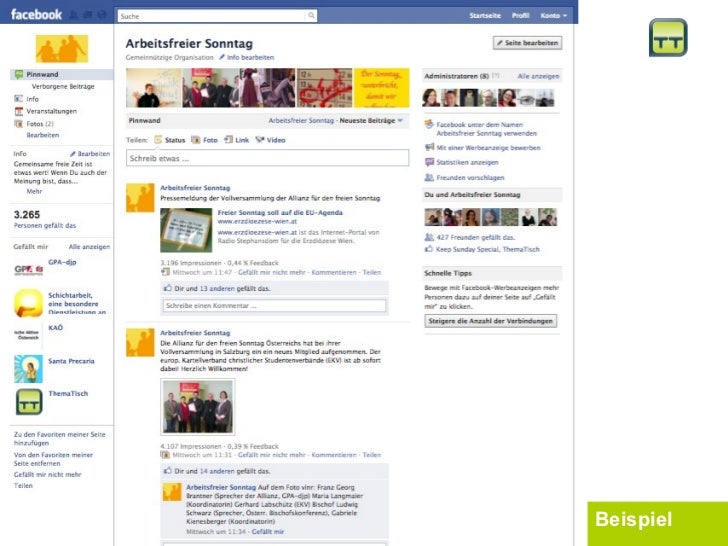Screen dimensions: 728x546
Task: Click Gefällt mir on the 11:34 comment
Action: (268, 532)
